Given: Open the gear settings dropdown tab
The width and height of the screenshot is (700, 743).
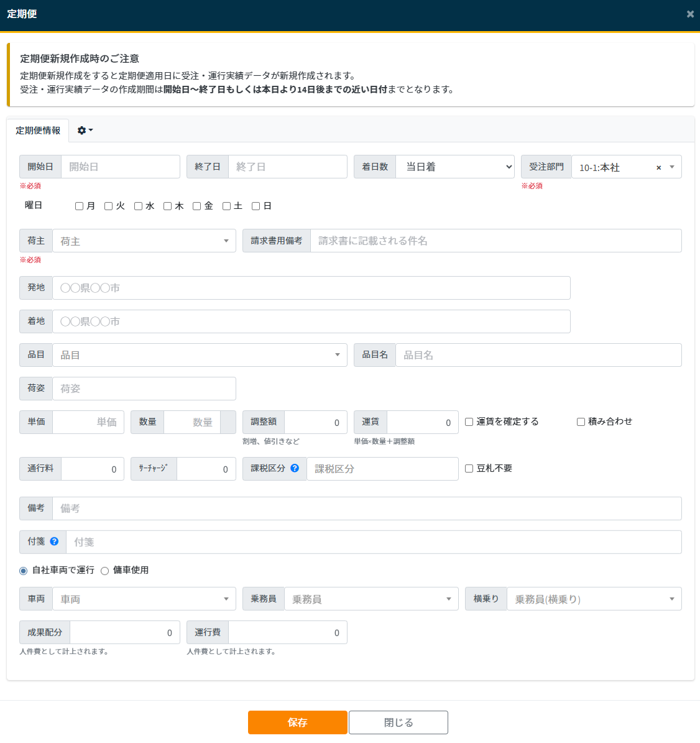Looking at the screenshot, I should tap(85, 131).
